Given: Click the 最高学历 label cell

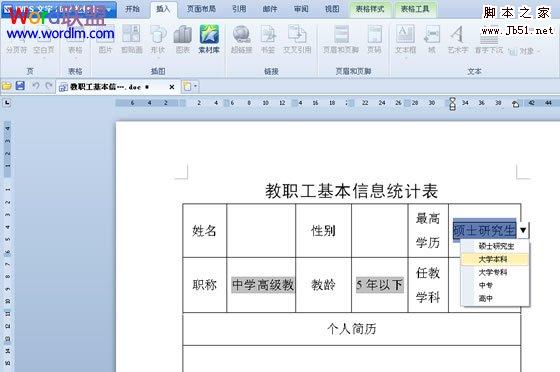Looking at the screenshot, I should [428, 231].
